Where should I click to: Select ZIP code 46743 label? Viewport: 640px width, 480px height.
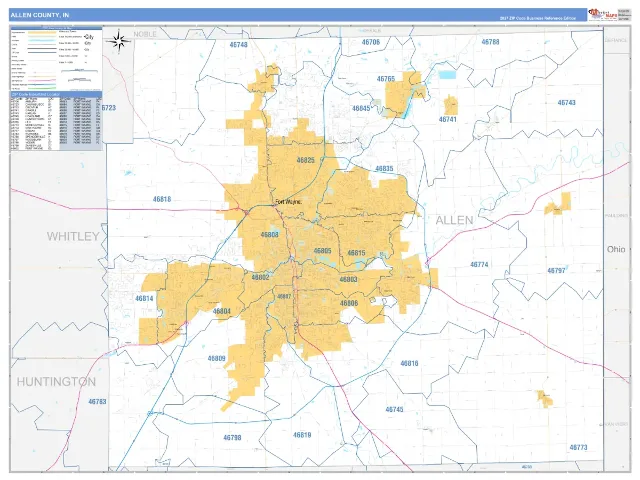[x=567, y=102]
